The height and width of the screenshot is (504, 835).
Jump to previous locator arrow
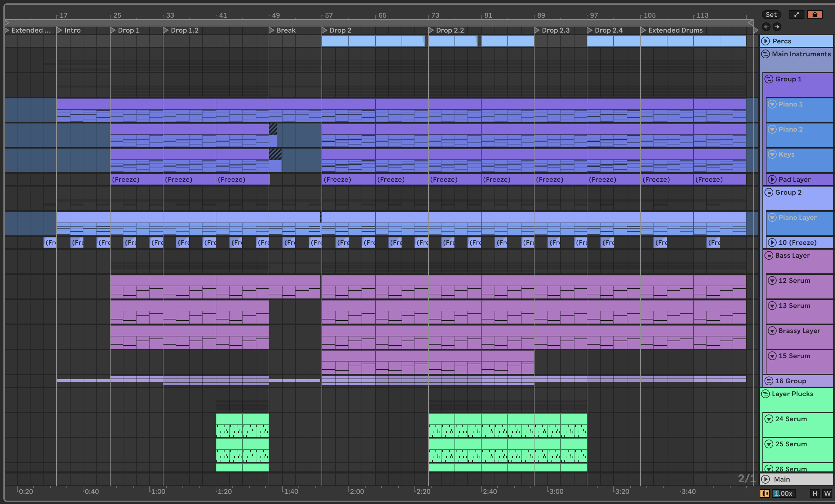tap(766, 27)
